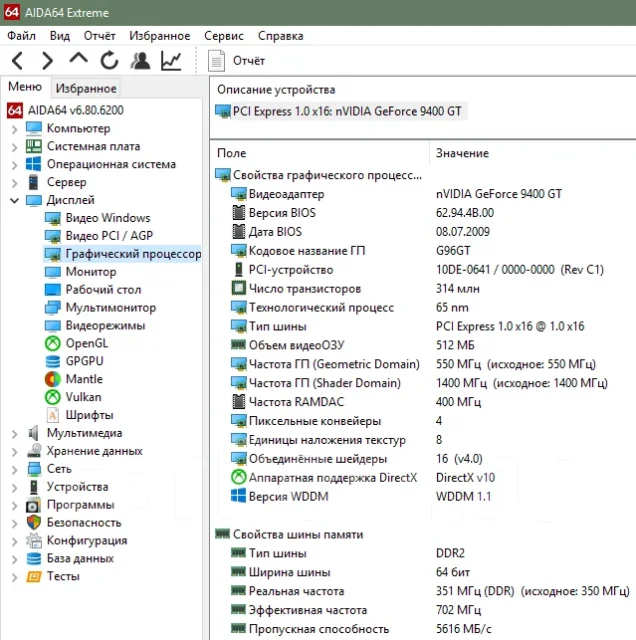Open the Сервис menu
Viewport: 636px width, 640px height.
(224, 36)
